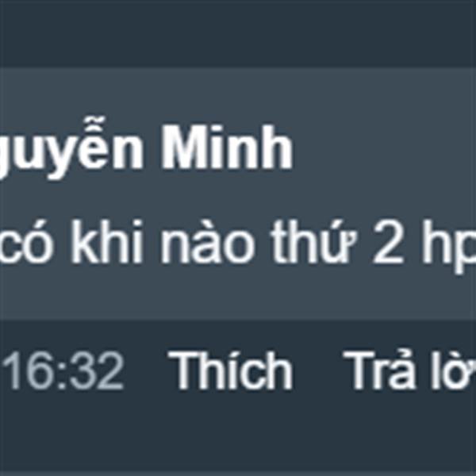Click Trả lời to reply
Viewport: 476px width, 476px height.
[409, 370]
